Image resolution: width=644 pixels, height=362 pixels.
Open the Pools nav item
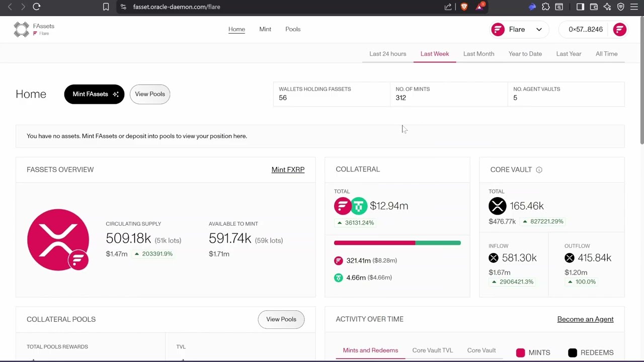coord(293,29)
